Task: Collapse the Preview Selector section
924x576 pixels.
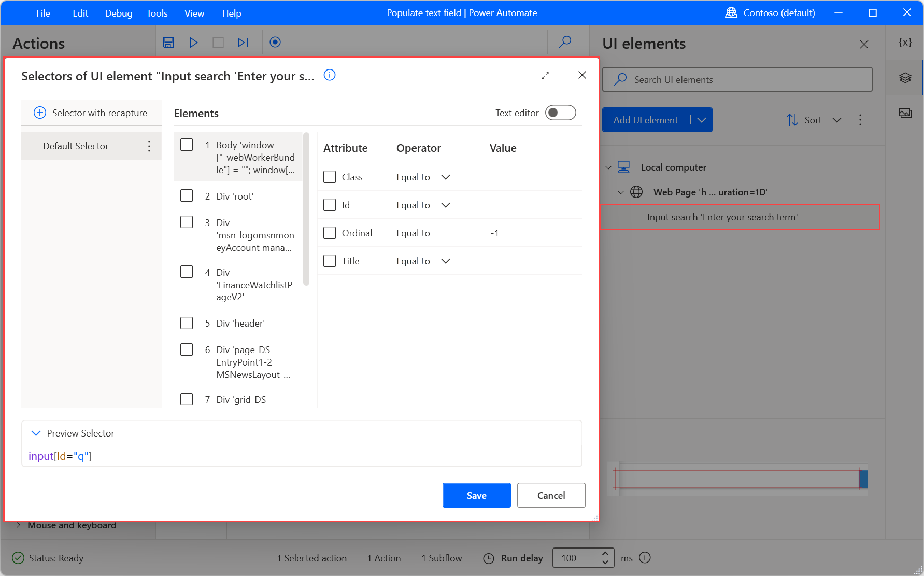Action: pyautogui.click(x=36, y=433)
